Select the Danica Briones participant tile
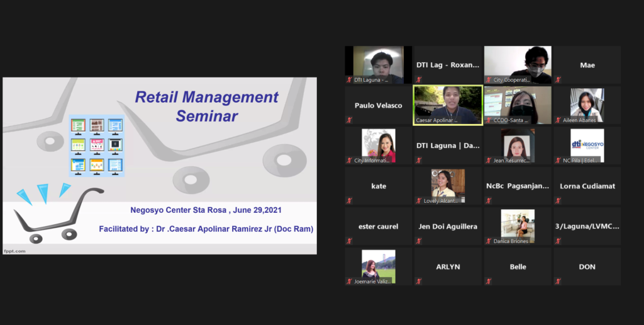This screenshot has width=644, height=325. pyautogui.click(x=518, y=226)
